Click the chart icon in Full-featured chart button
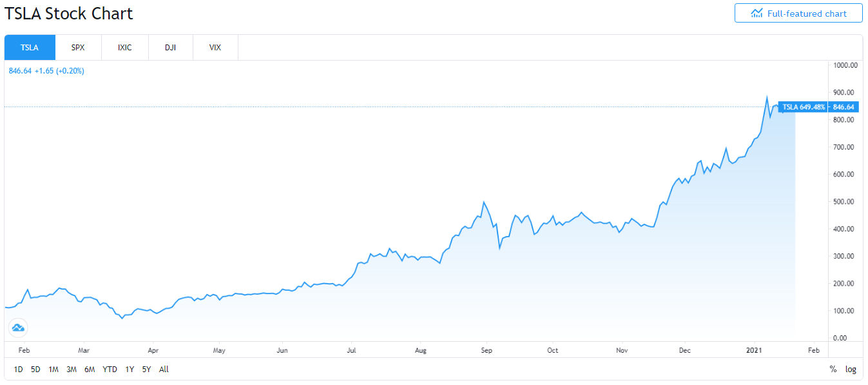Viewport: 868px width, 385px height. click(x=757, y=13)
